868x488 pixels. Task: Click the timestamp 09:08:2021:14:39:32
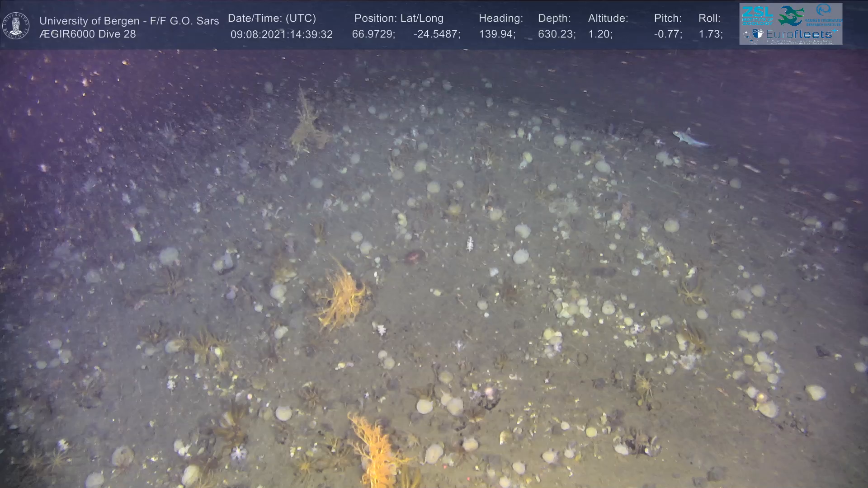click(x=281, y=34)
